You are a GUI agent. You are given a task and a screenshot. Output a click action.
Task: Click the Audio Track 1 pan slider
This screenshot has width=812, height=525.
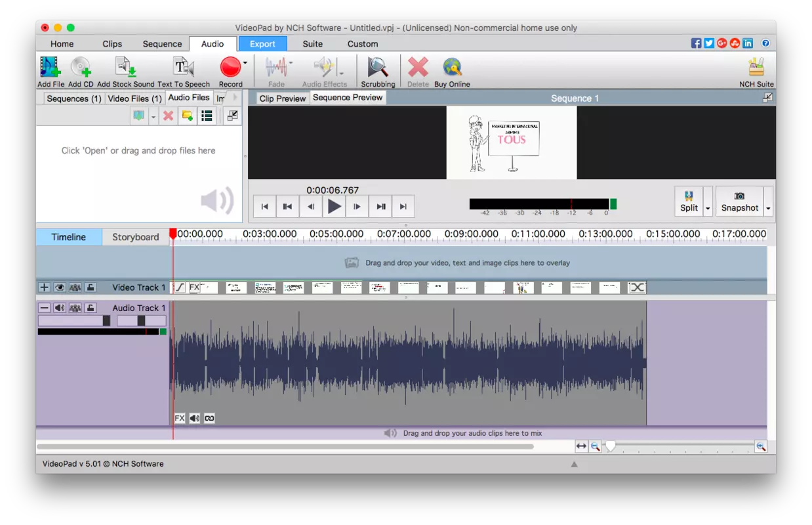141,321
